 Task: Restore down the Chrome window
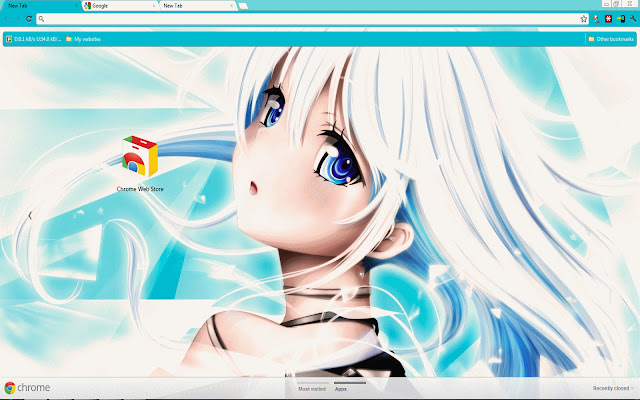pyautogui.click(x=617, y=4)
